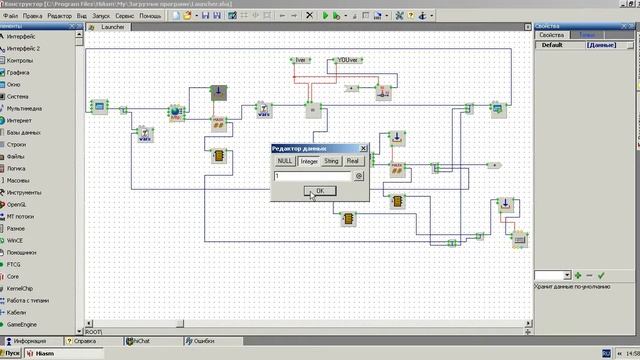
Task: Click the anchor icon in toolbar
Action: pos(422,16)
